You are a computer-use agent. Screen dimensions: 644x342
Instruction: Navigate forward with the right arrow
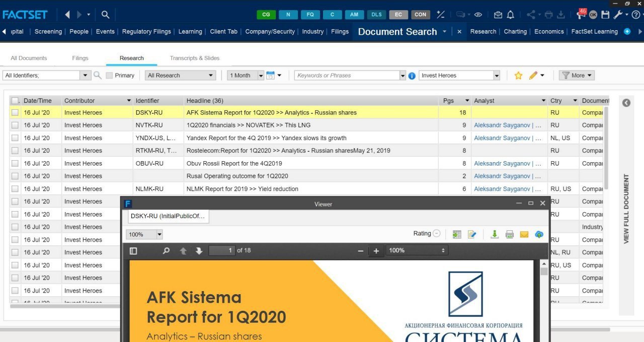pos(79,15)
